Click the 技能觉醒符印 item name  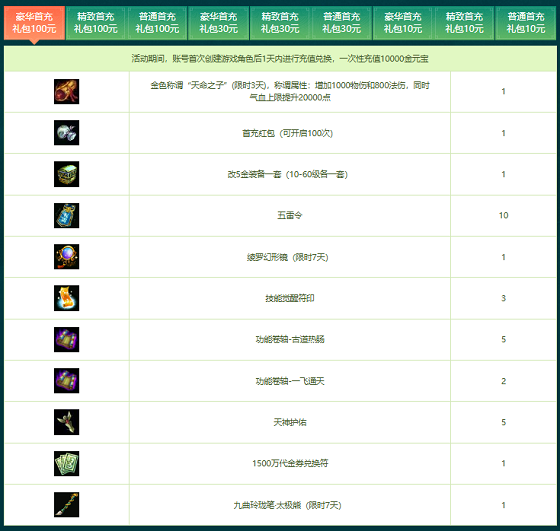click(x=290, y=298)
